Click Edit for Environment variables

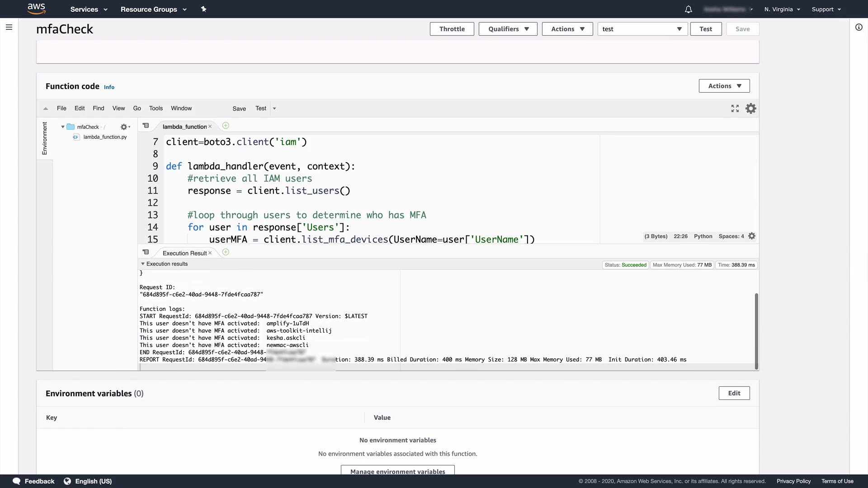734,393
